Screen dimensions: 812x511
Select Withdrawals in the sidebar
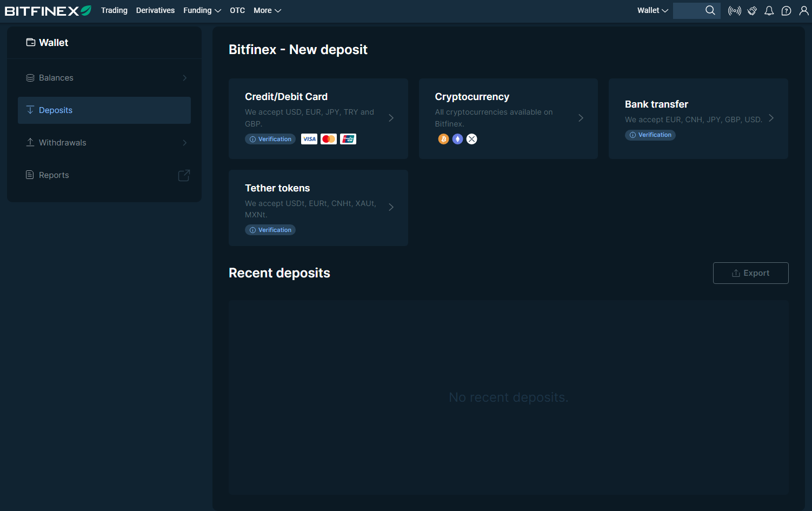pyautogui.click(x=104, y=143)
